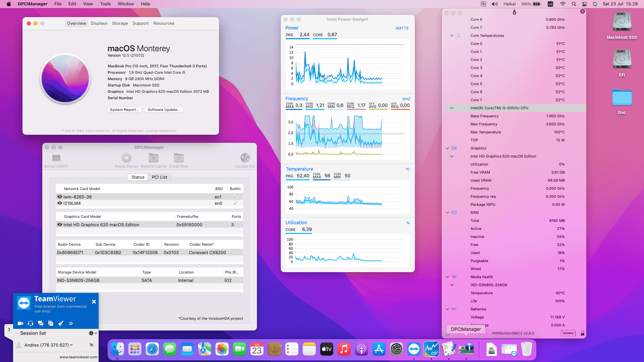Image resolution: width=644 pixels, height=362 pixels.
Task: Open System Preferences from the Dock
Action: pyautogui.click(x=396, y=349)
